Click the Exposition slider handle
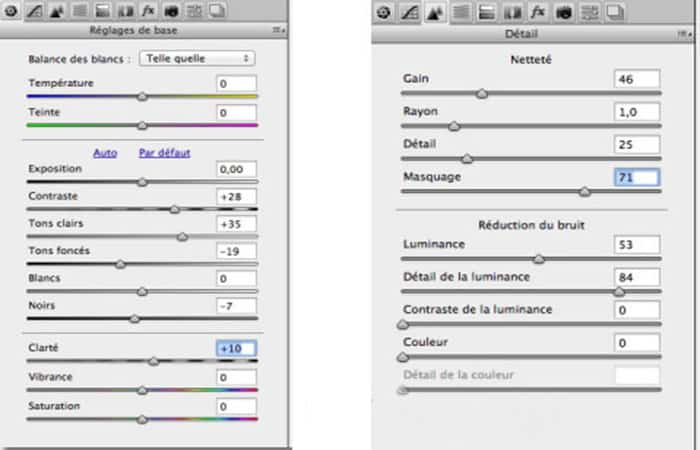 click(x=142, y=182)
